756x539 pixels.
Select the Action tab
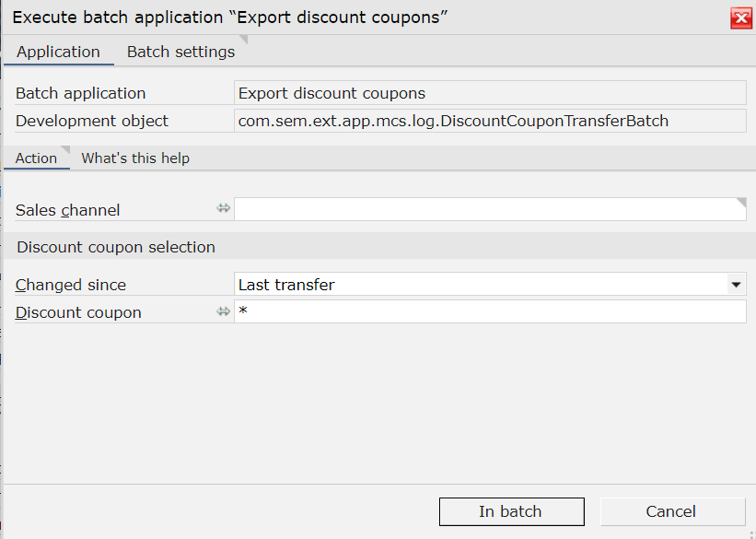coord(36,158)
